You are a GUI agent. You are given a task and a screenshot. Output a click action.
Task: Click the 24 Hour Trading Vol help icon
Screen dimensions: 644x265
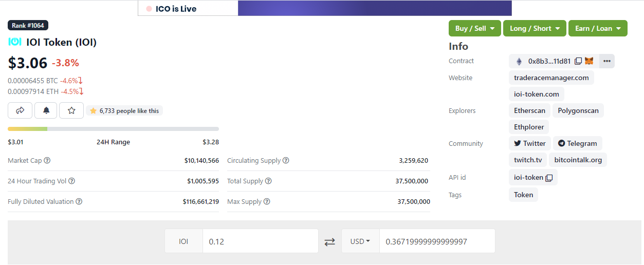[72, 181]
